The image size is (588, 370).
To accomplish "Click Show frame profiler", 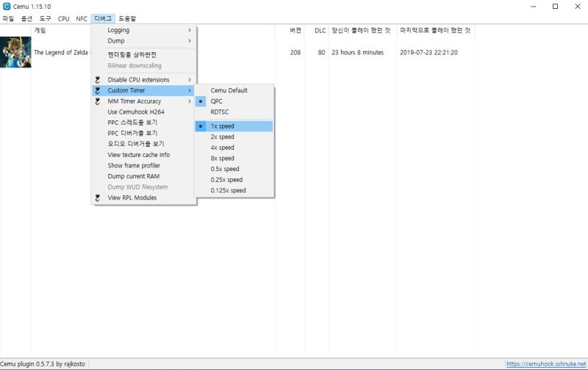I will (143, 165).
